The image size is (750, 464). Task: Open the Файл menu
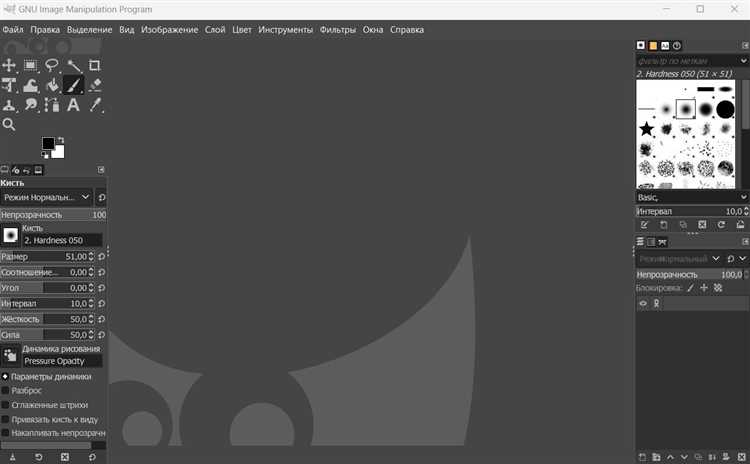(x=13, y=30)
